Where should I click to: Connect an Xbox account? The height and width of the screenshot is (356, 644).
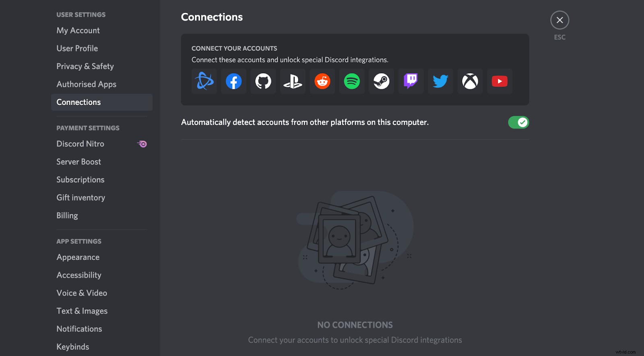(x=470, y=81)
